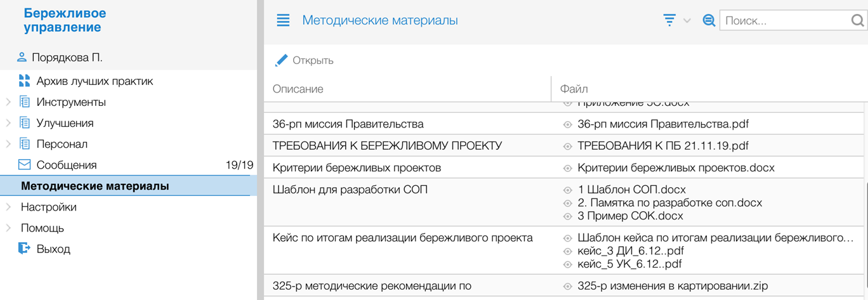Screen dimensions: 868x300
Task: Expand the Настройки section
Action: [8, 207]
